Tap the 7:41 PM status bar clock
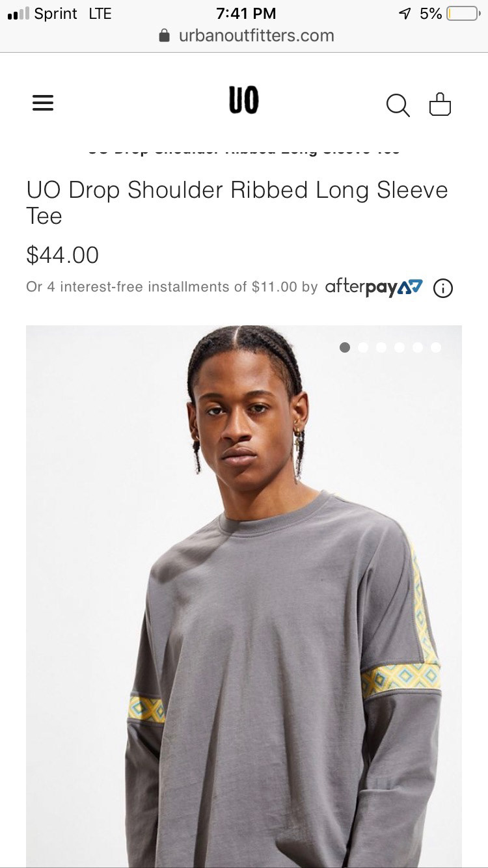This screenshot has height=868, width=488. pyautogui.click(x=246, y=13)
